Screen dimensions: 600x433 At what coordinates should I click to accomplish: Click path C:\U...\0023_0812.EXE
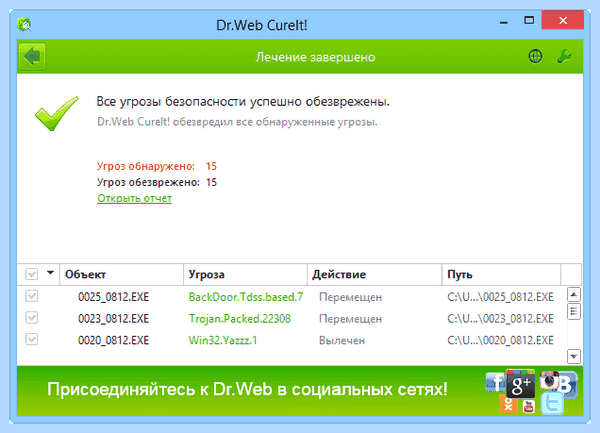[500, 319]
